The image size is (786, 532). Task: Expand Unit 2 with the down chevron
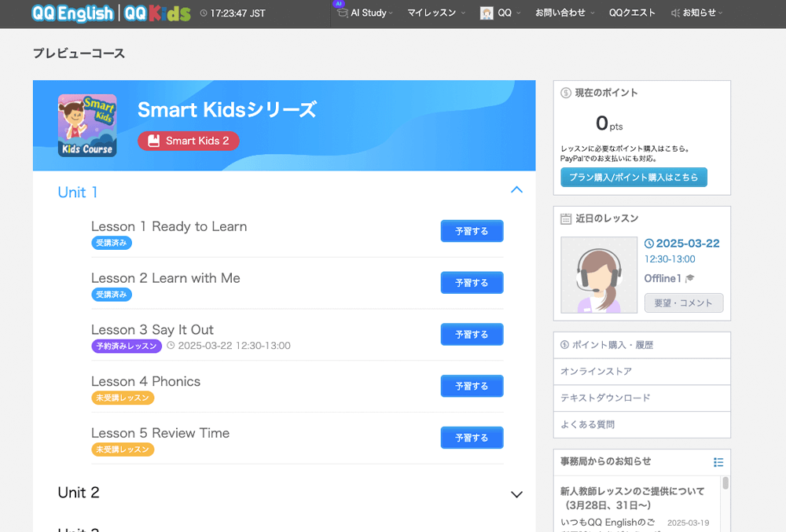coord(516,494)
